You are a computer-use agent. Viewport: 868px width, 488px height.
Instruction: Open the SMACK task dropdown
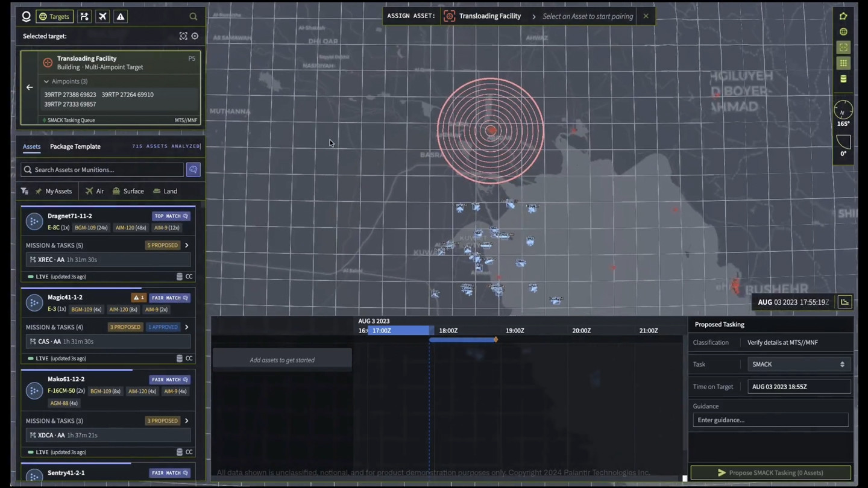coord(798,364)
